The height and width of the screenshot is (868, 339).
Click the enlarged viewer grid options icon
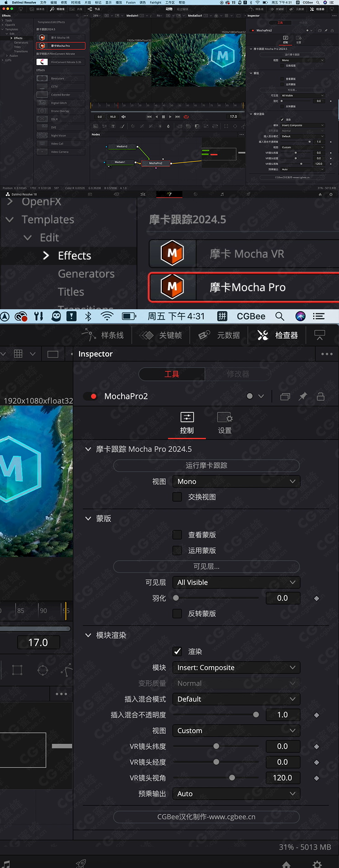[18, 354]
